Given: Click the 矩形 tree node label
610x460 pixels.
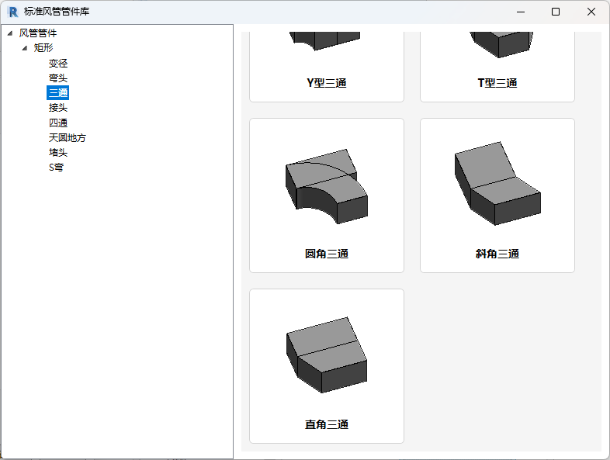Looking at the screenshot, I should coord(44,48).
